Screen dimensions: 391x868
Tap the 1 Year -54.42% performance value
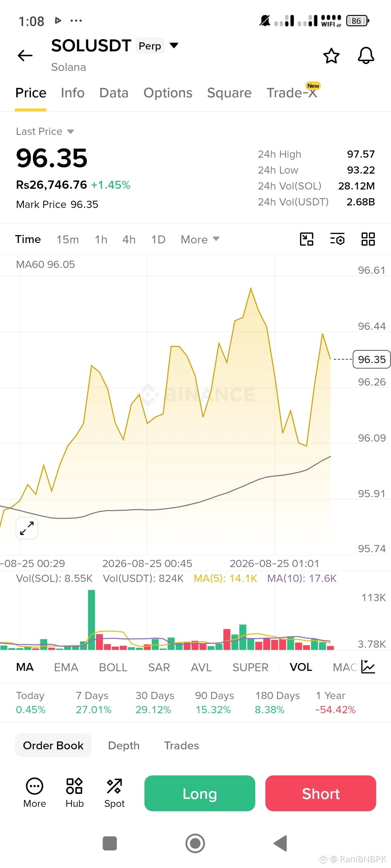(x=336, y=710)
